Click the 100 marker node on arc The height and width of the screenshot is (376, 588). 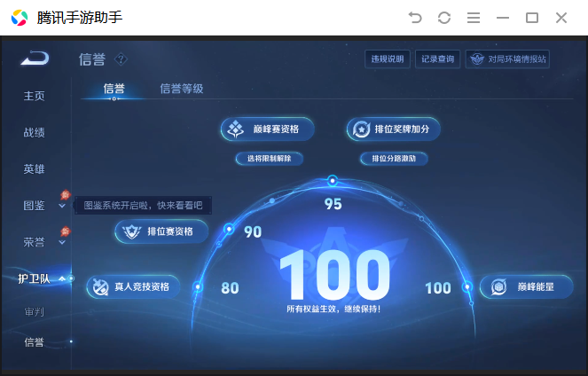466,287
